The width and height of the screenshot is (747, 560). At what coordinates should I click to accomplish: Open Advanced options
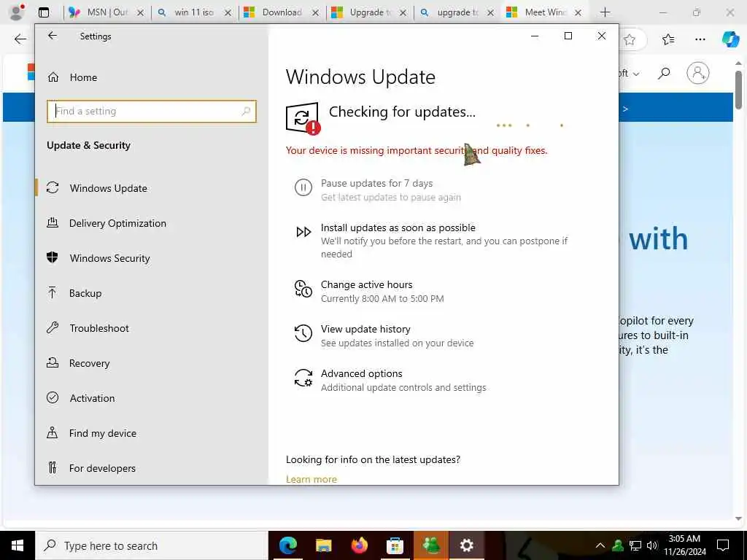(362, 373)
